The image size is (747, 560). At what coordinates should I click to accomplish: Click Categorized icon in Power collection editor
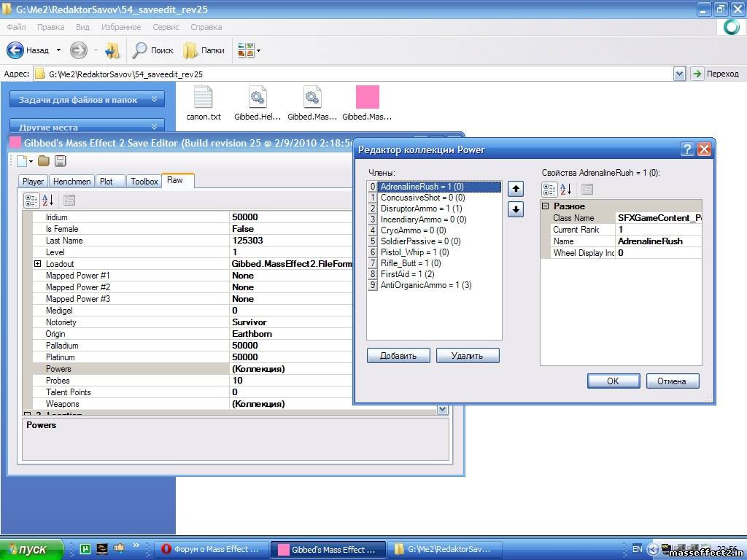(x=549, y=190)
